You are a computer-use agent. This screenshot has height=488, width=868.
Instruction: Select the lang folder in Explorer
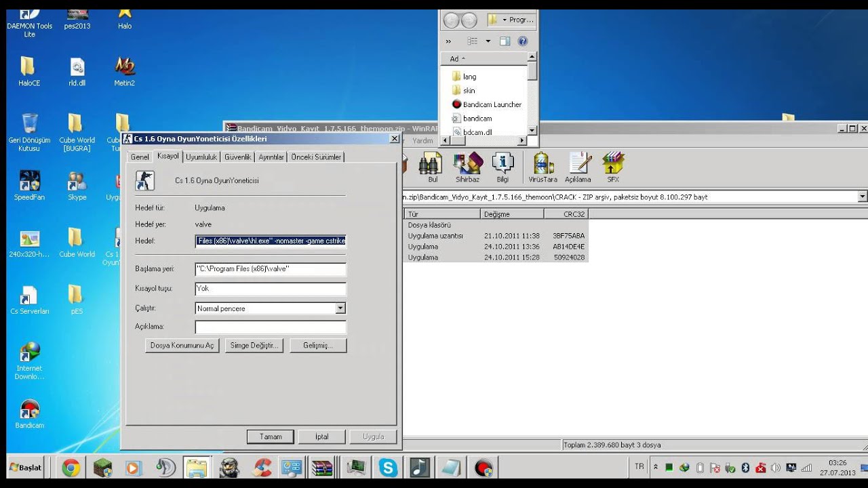coord(464,77)
